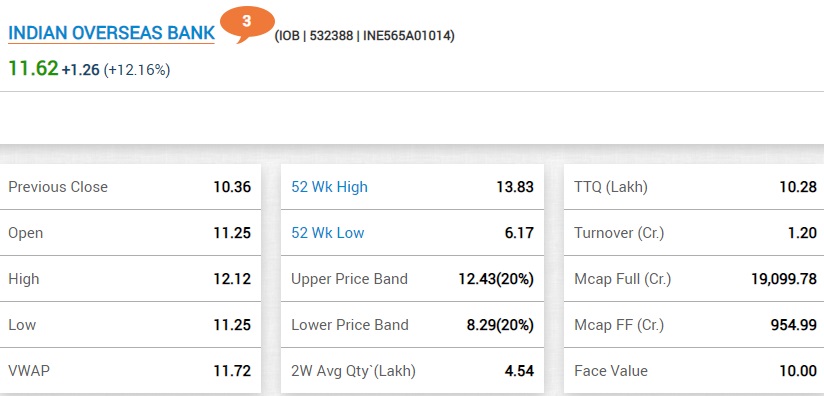The height and width of the screenshot is (396, 824).
Task: Select the Face Value row
Action: click(x=694, y=371)
